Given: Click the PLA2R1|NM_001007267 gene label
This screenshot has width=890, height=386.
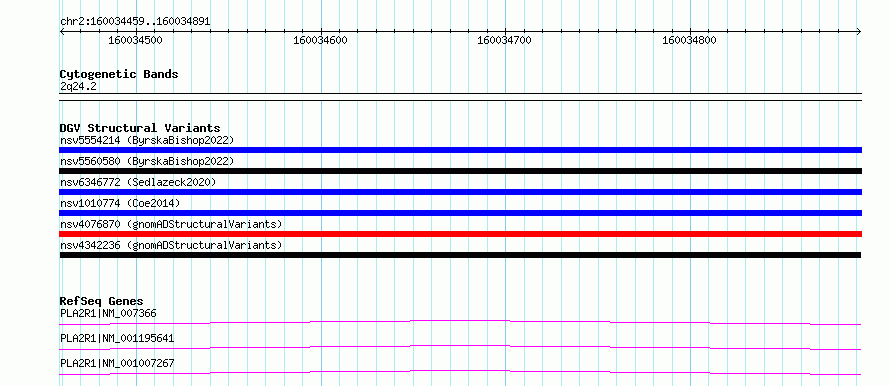Looking at the screenshot, I should click(x=117, y=363).
